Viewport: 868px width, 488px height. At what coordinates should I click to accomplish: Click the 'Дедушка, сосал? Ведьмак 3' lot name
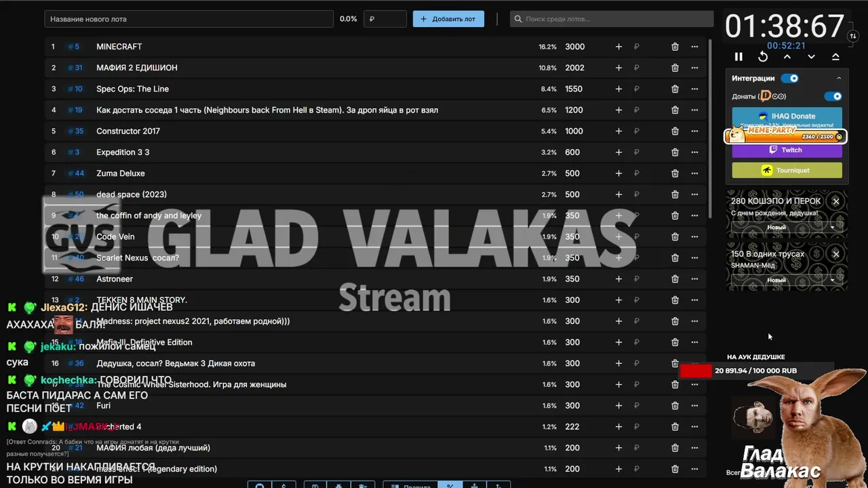(x=176, y=363)
